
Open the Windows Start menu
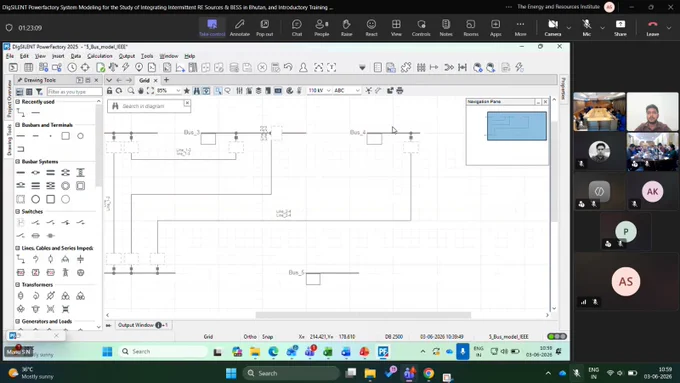coord(231,373)
